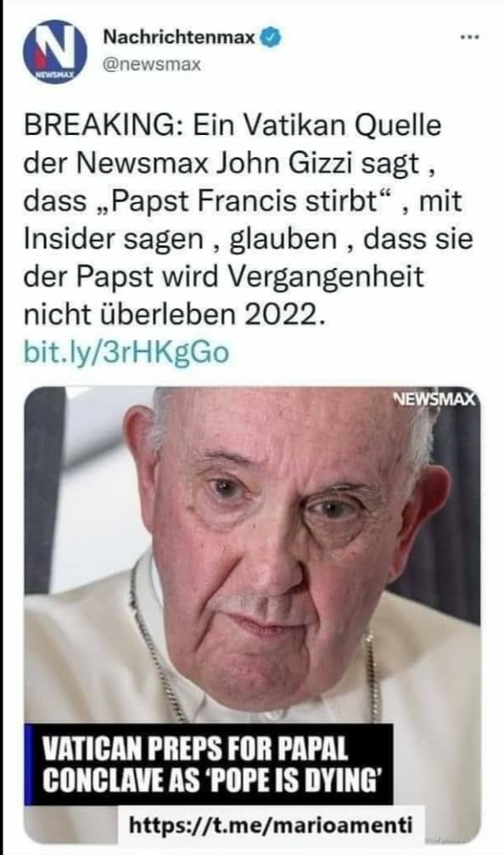The image size is (504, 855).
Task: Open the Newsmax profile avatar
Action: [54, 52]
